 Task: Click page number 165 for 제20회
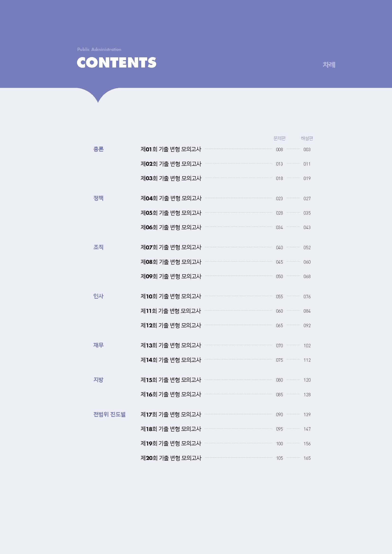[x=307, y=458]
